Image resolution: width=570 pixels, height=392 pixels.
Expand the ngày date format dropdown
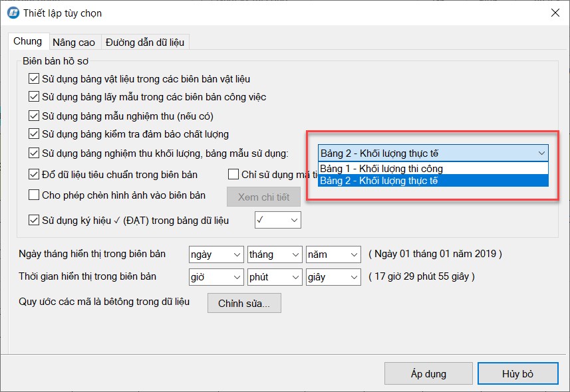coord(215,254)
